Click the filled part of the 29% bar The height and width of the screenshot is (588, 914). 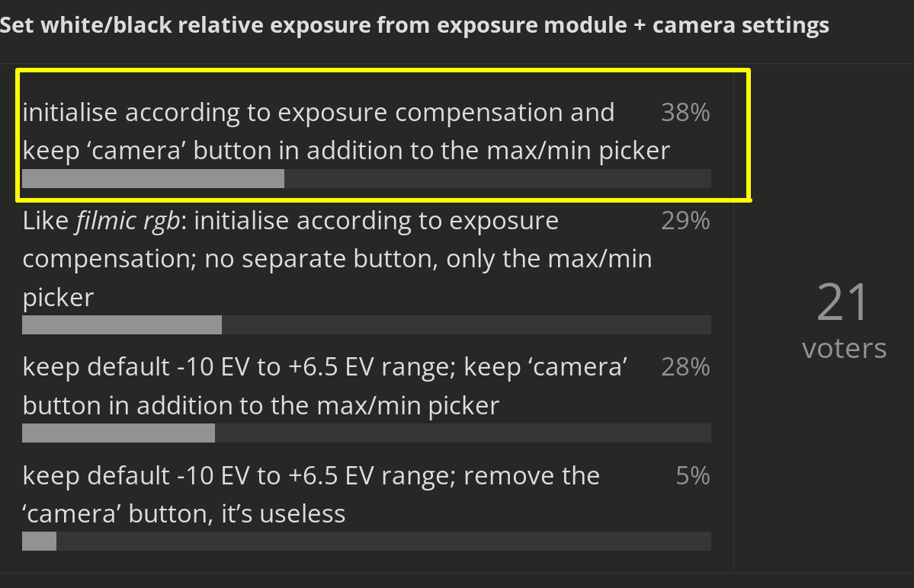pyautogui.click(x=122, y=325)
